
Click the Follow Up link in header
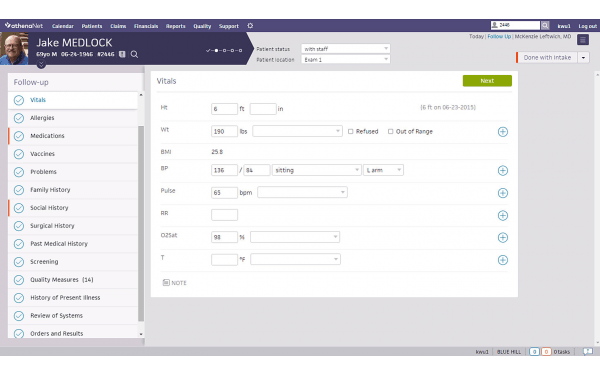(x=499, y=36)
